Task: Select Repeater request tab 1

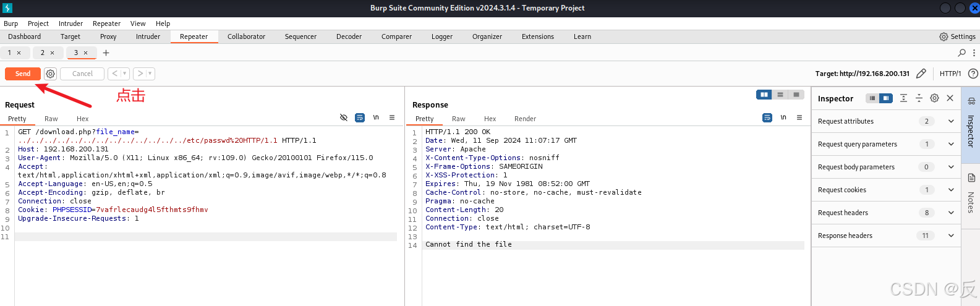Action: 9,53
